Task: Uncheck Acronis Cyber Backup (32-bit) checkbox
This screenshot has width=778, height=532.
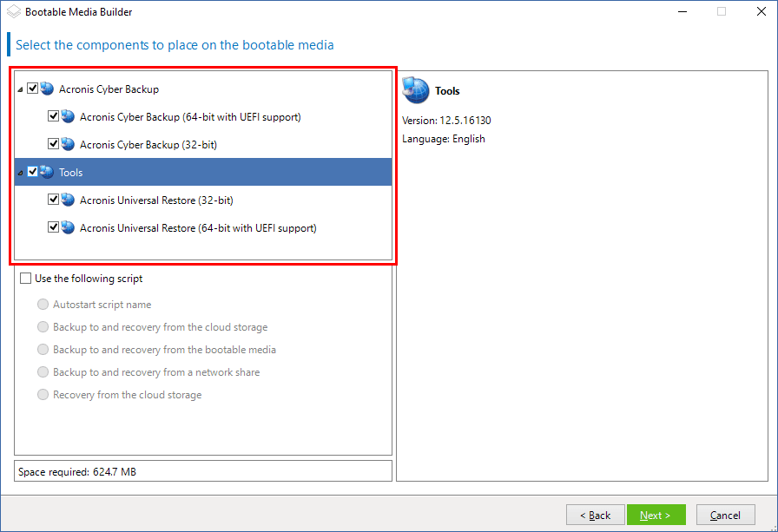Action: (54, 144)
